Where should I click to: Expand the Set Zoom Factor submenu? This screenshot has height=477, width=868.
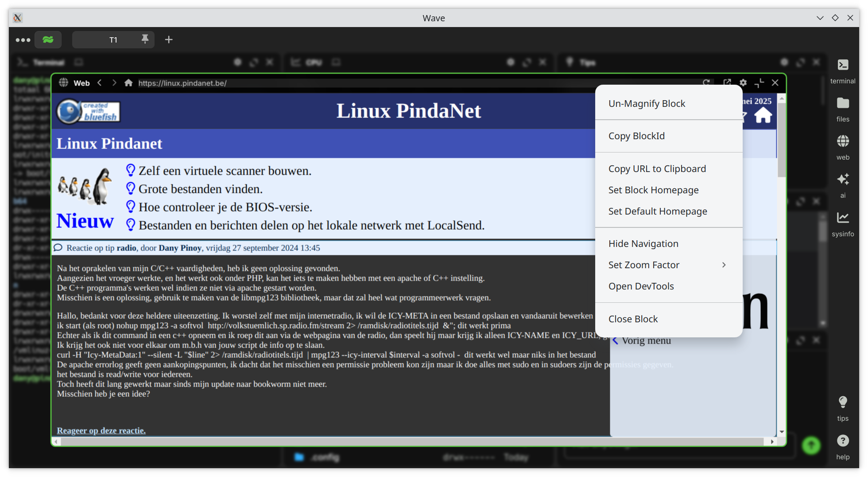669,265
